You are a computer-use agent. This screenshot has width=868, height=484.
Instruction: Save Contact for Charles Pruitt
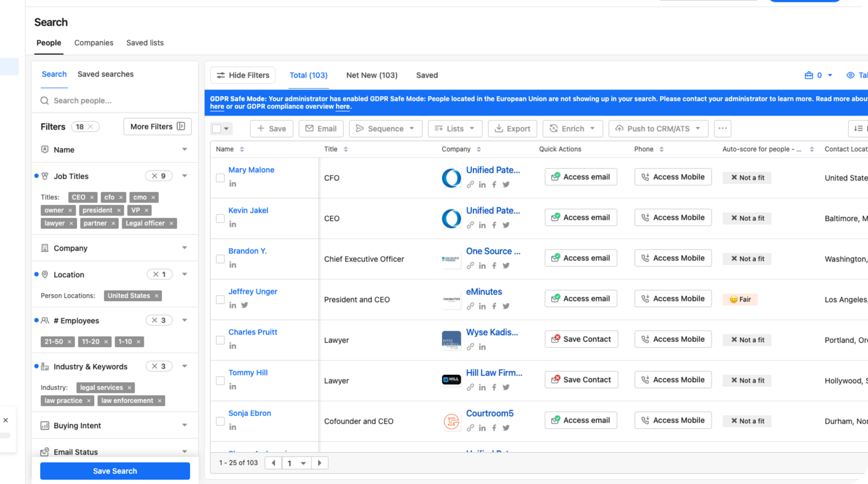pyautogui.click(x=581, y=339)
